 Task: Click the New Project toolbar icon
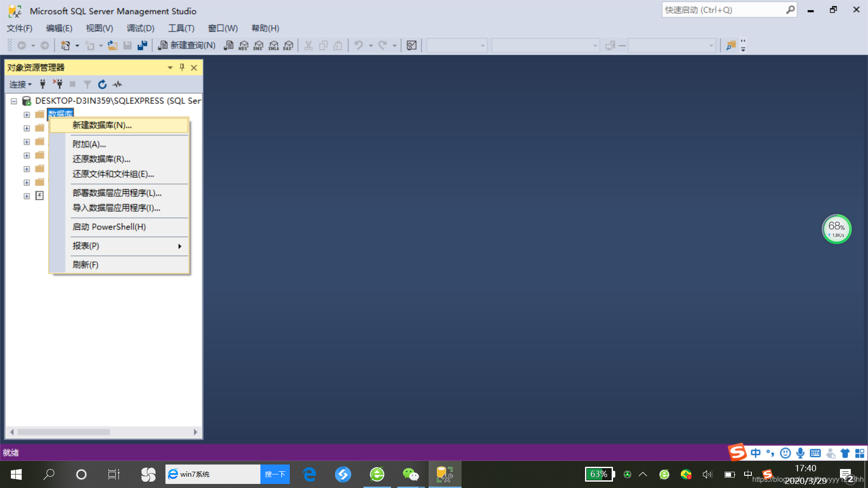pos(66,46)
